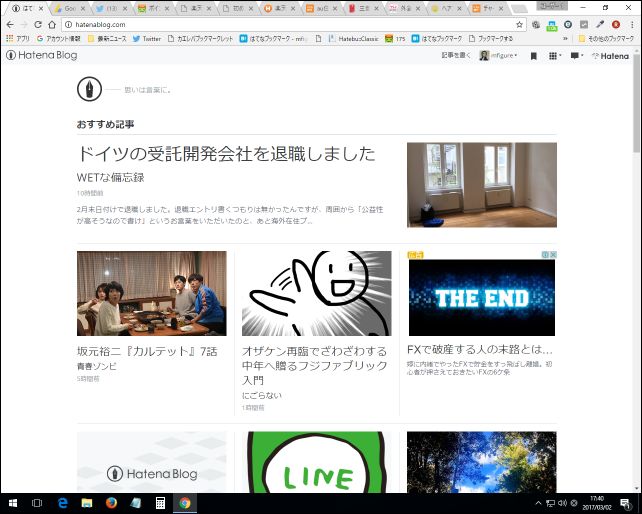Image resolution: width=642 pixels, height=514 pixels.
Task: Close the first Hatena tab
Action: 41,8
